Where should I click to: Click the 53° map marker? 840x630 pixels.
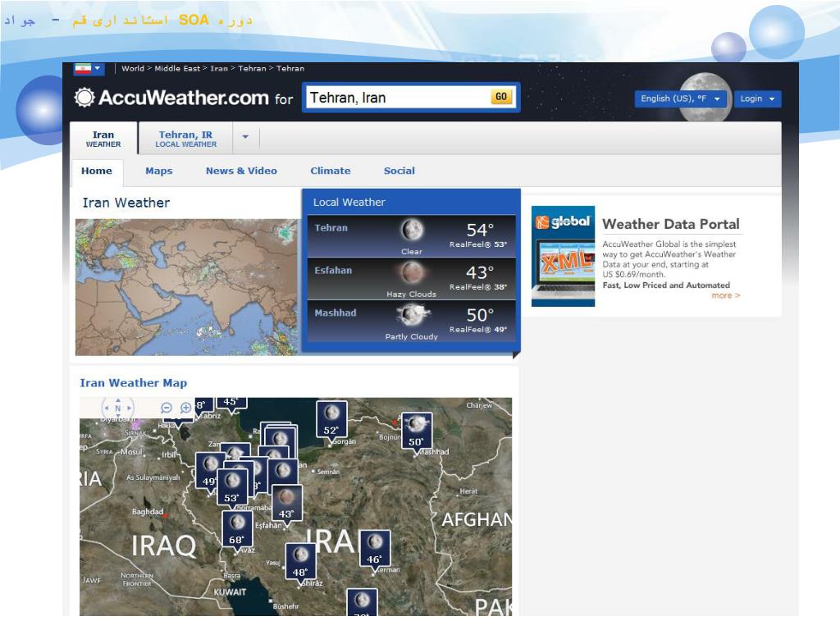click(232, 486)
